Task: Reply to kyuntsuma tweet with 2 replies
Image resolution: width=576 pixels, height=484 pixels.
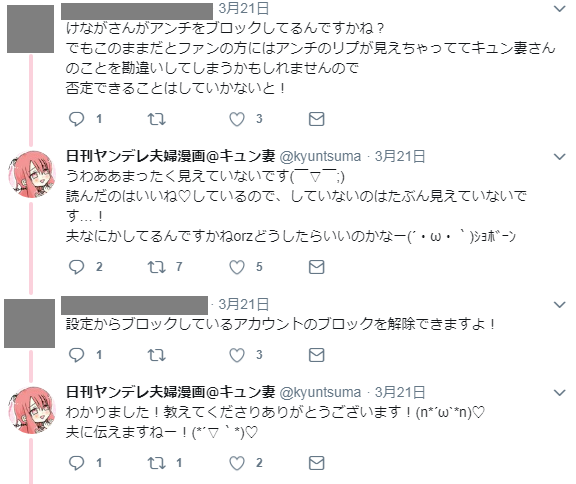Action: tap(76, 267)
